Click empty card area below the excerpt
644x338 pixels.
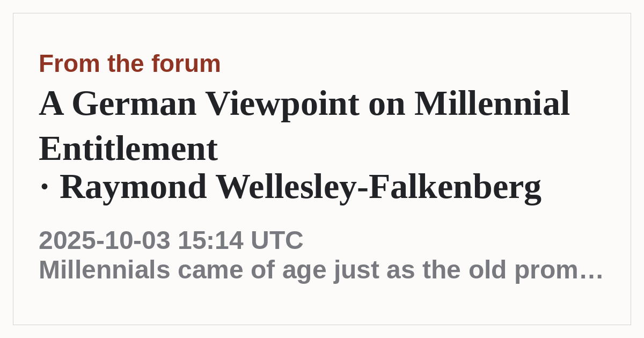click(x=322, y=305)
